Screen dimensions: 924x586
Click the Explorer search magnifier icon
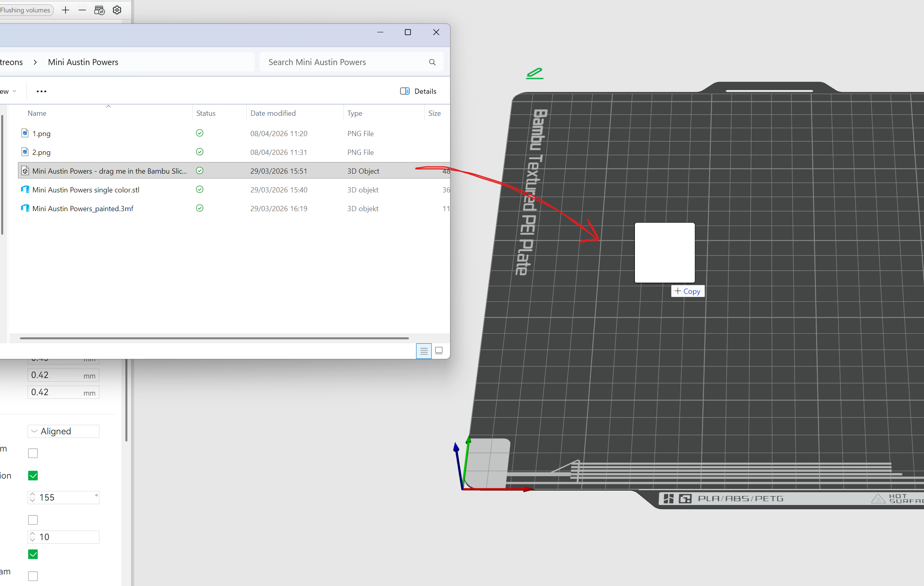click(432, 62)
